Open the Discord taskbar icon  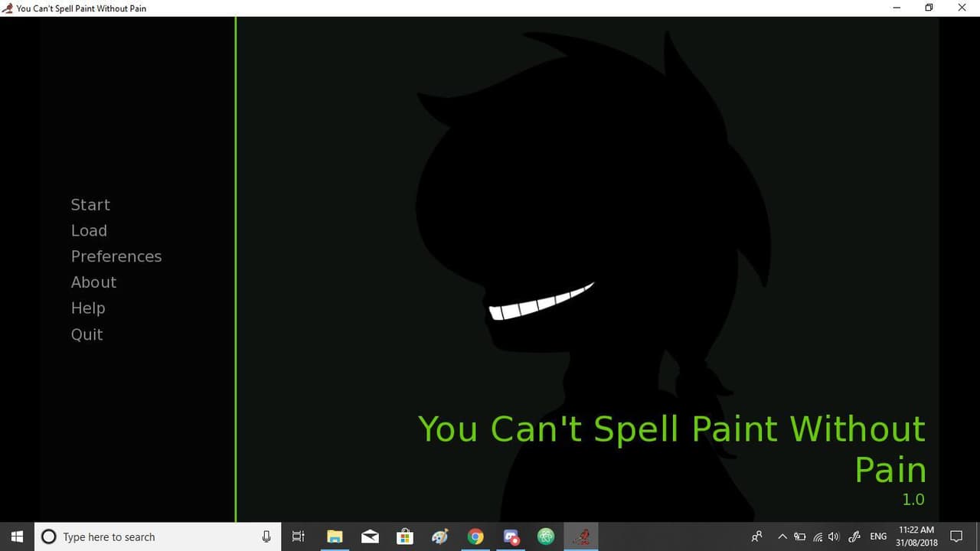pos(511,536)
